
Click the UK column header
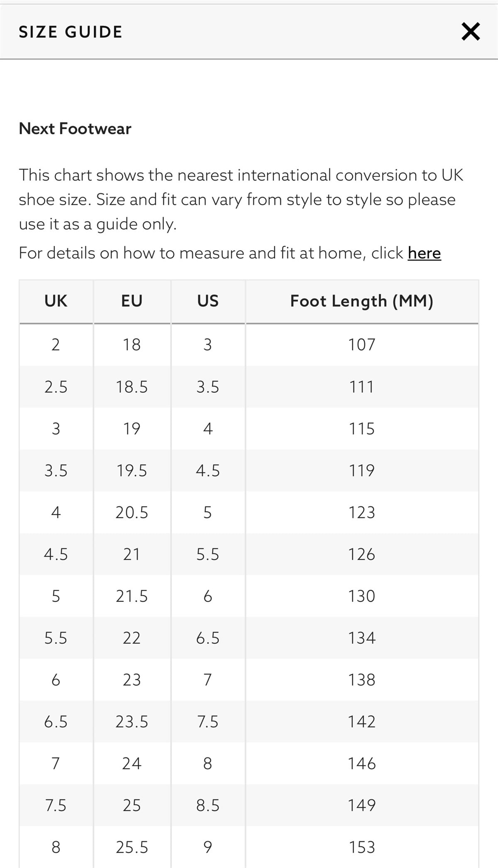[x=56, y=301]
